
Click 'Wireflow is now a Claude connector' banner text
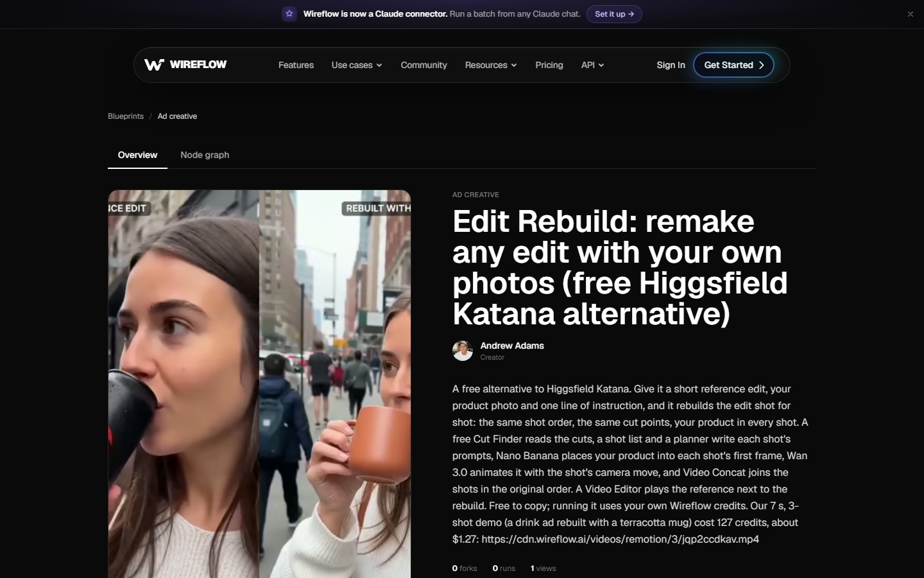tap(375, 14)
